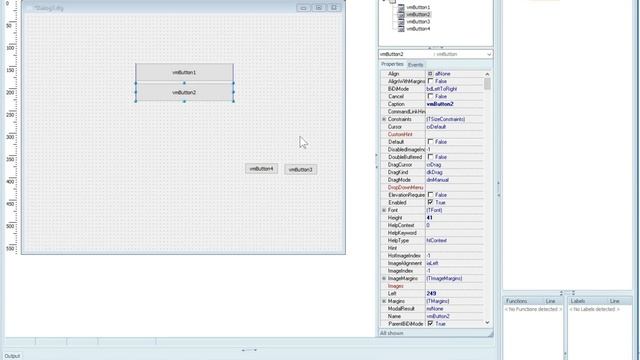Click the DropDownMenu property row
This screenshot has height=360, width=640.
pyautogui.click(x=432, y=187)
